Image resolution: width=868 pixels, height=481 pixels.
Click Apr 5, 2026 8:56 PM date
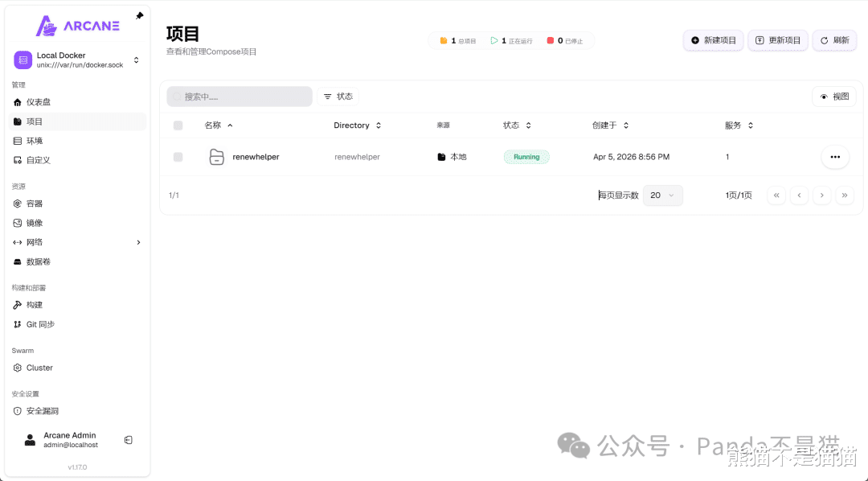click(x=631, y=157)
